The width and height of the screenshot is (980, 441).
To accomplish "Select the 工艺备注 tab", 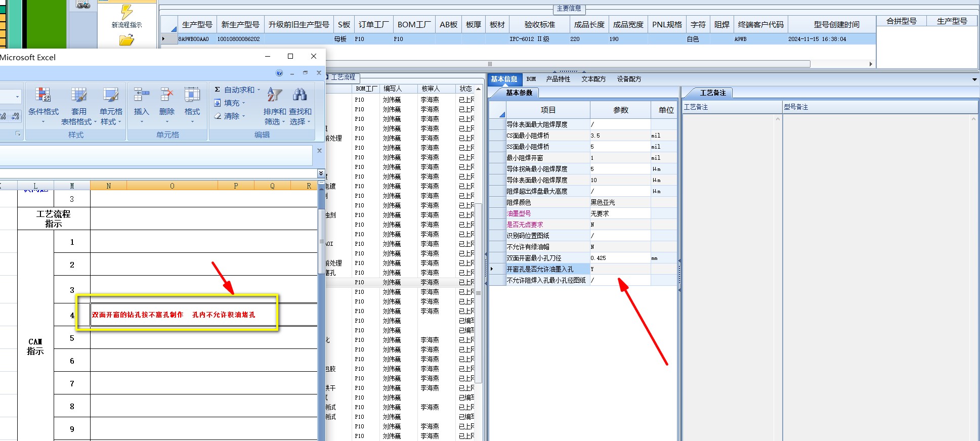I will pyautogui.click(x=713, y=93).
